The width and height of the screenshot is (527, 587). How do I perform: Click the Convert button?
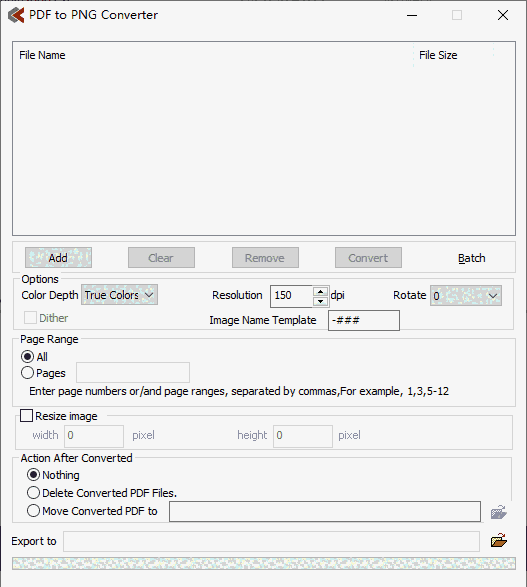tap(368, 258)
